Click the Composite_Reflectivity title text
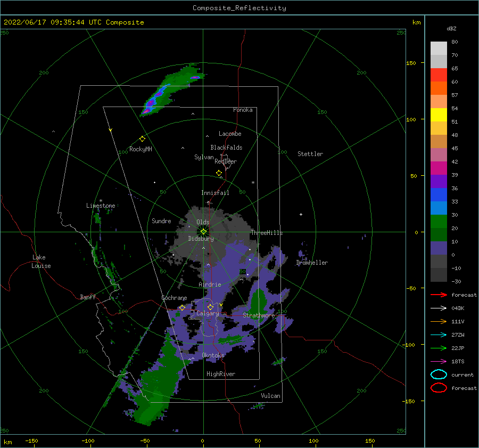The image size is (479, 448). coord(240,8)
